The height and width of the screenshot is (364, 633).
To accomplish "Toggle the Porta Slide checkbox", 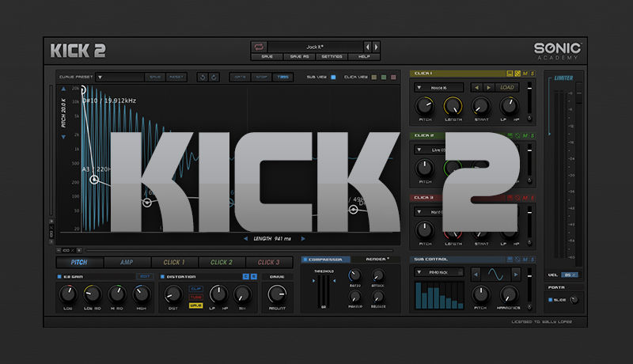I will (x=552, y=299).
